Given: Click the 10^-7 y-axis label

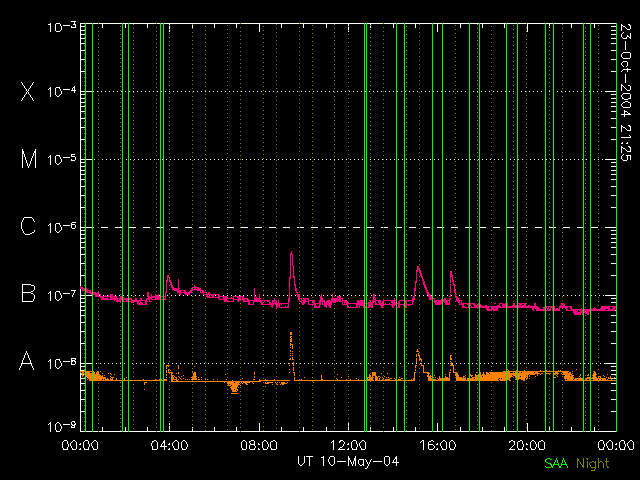Looking at the screenshot, I should (62, 295).
